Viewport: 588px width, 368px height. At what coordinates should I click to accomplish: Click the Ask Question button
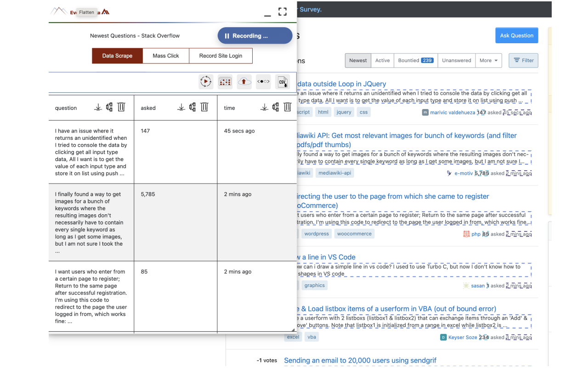coord(516,35)
